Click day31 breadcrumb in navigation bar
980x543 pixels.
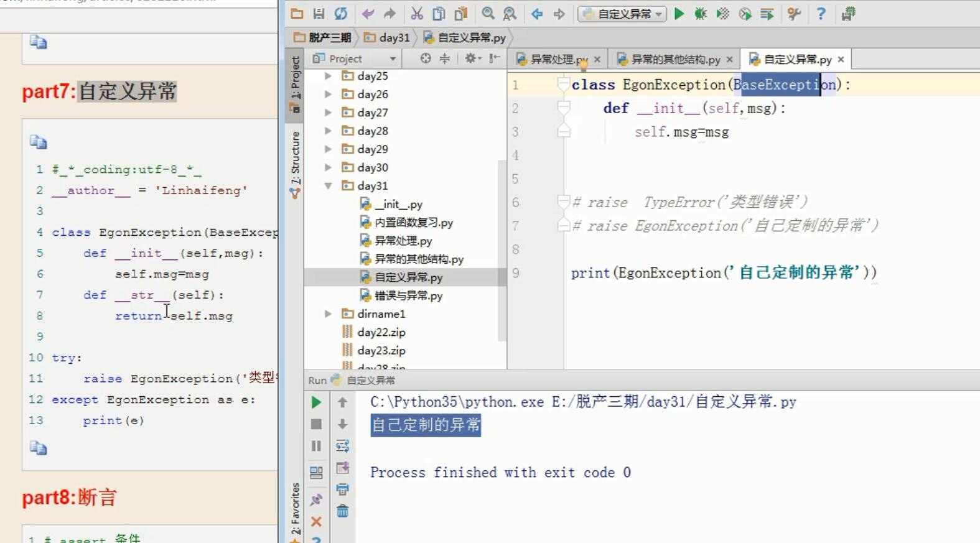(387, 37)
